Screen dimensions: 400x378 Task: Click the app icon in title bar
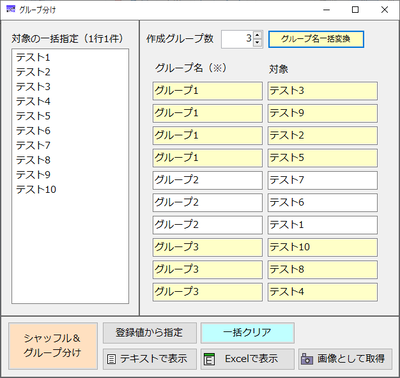[x=11, y=9]
